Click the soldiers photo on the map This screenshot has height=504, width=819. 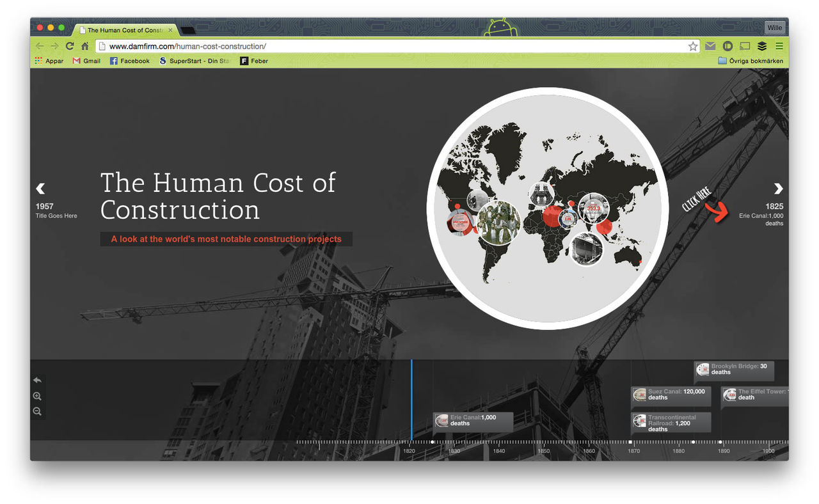coord(499,223)
